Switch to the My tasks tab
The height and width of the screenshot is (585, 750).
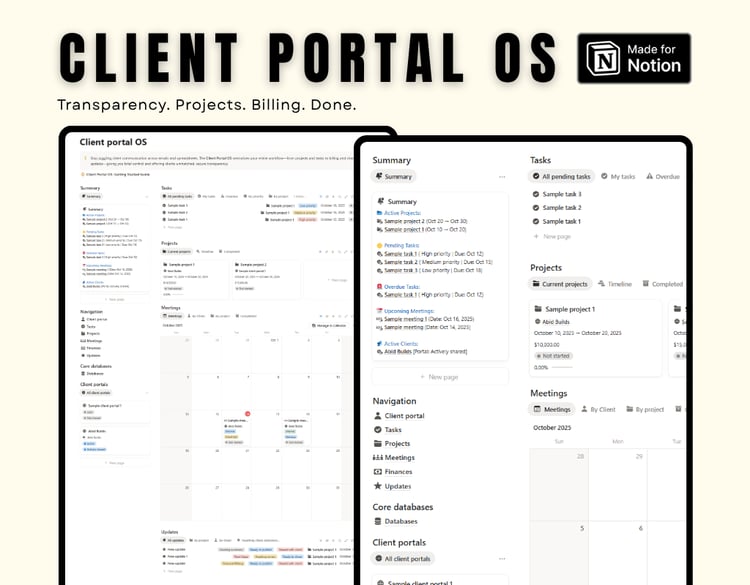(x=618, y=177)
